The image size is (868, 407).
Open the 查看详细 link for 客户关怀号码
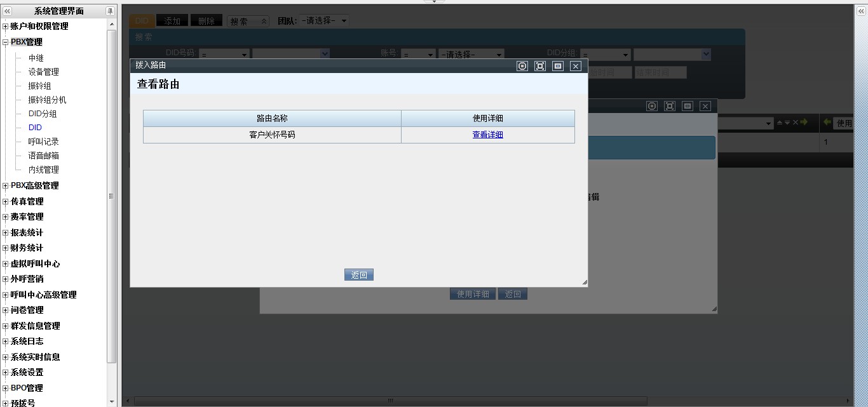[x=487, y=135]
